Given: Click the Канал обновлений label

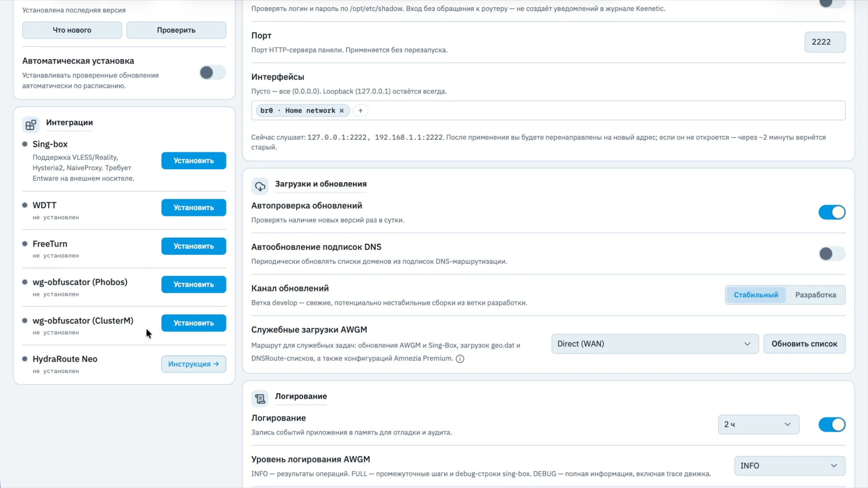Looking at the screenshot, I should [x=290, y=288].
